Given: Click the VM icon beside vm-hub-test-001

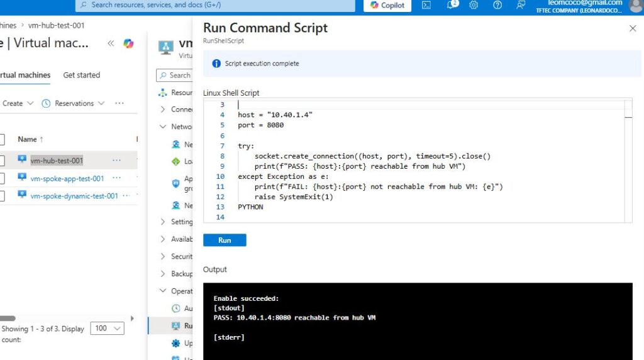Looking at the screenshot, I should point(22,159).
